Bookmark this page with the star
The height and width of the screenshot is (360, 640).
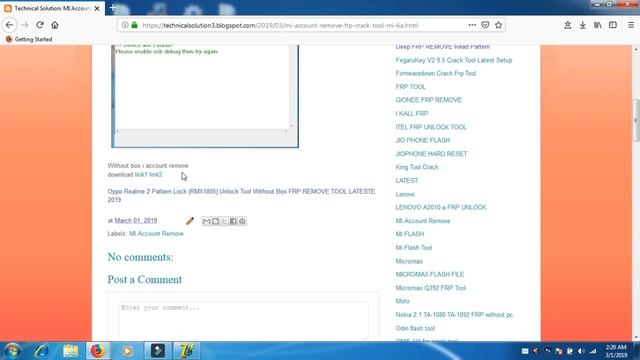498,25
